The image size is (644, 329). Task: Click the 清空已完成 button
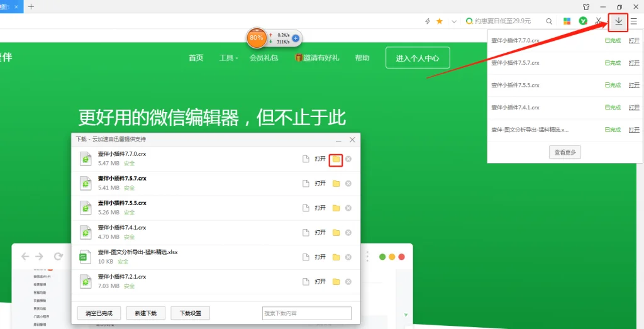[x=99, y=313]
